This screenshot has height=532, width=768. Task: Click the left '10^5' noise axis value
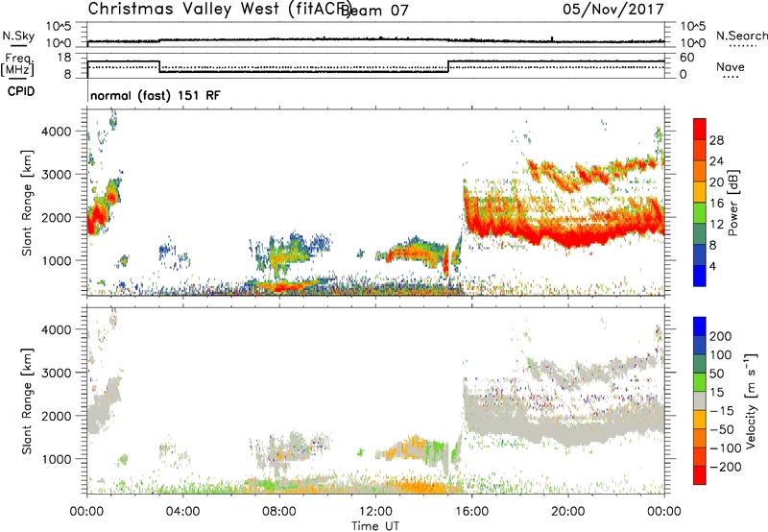[x=59, y=26]
